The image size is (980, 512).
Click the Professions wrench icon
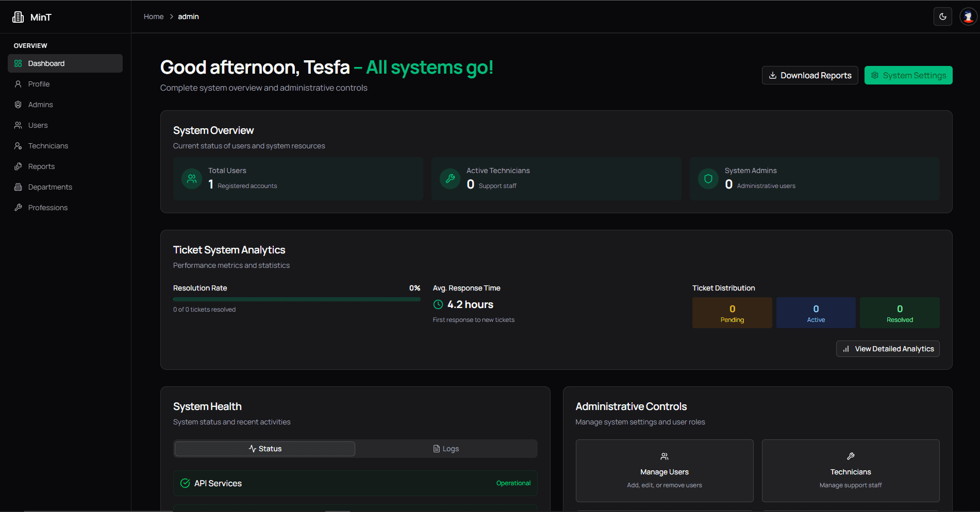point(18,207)
